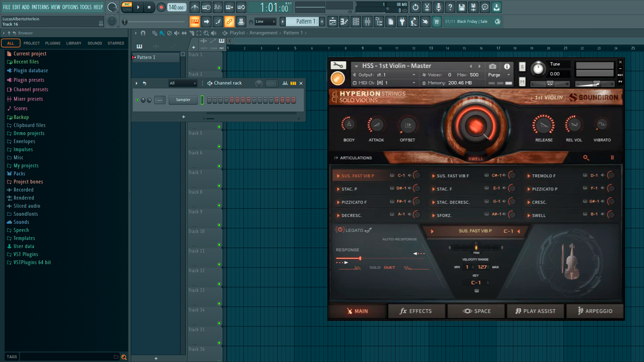The width and height of the screenshot is (644, 362).
Task: Toggle first step button in channel rack
Action: coord(209,100)
